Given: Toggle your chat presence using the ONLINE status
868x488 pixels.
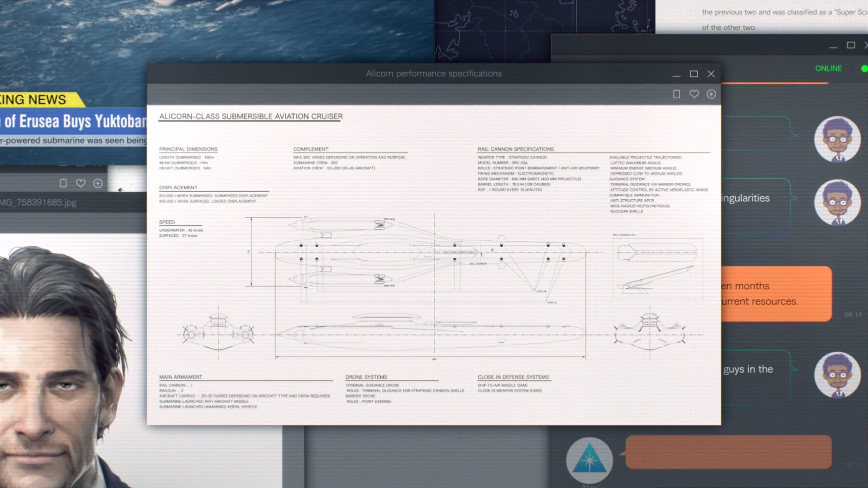Looking at the screenshot, I should pos(828,68).
